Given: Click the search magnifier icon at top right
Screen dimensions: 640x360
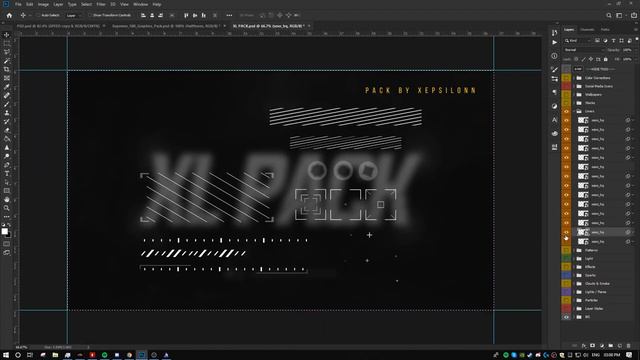Looking at the screenshot, I should click(x=609, y=15).
